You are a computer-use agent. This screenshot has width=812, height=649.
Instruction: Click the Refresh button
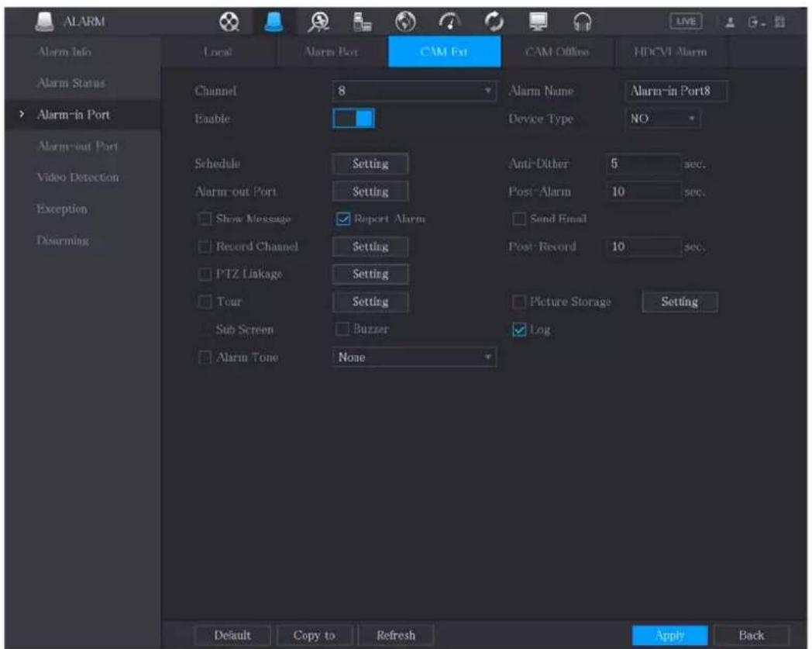[396, 635]
